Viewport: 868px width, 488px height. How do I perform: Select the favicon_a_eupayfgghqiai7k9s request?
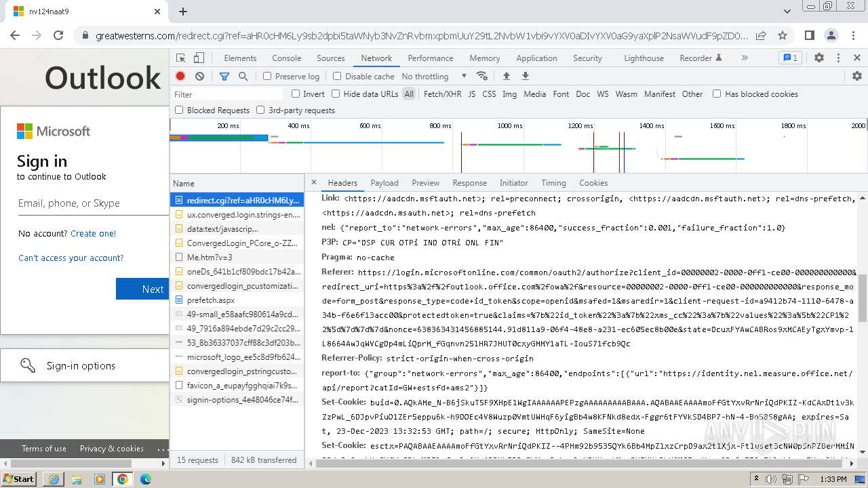pos(237,385)
